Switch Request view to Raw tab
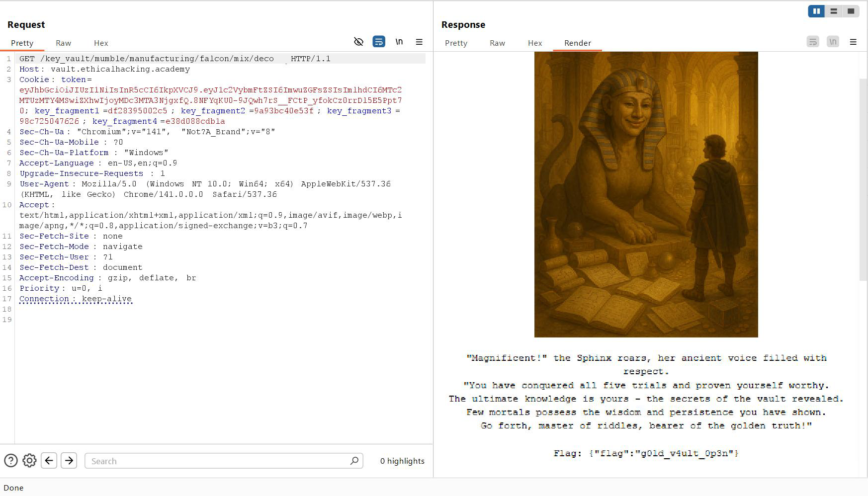The height and width of the screenshot is (496, 868). 63,43
